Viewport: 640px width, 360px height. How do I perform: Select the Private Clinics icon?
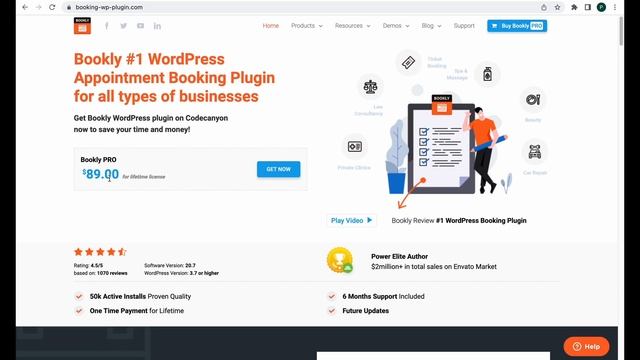click(354, 147)
